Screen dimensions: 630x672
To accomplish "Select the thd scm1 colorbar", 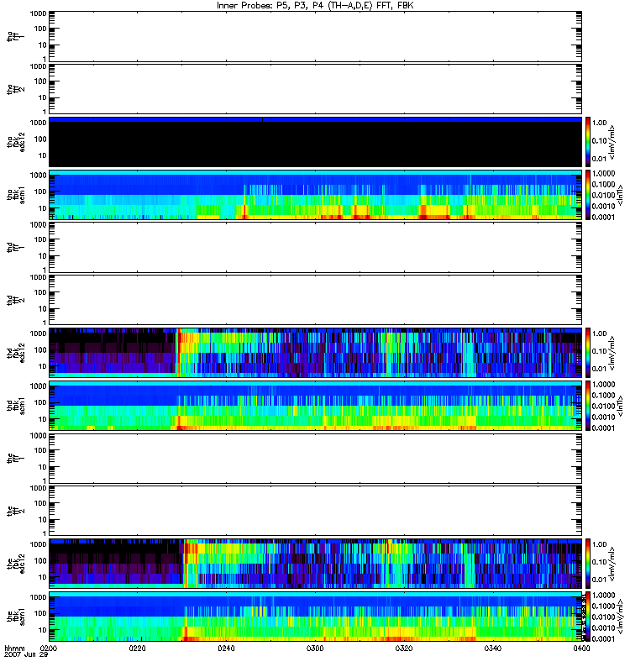I will pos(588,406).
